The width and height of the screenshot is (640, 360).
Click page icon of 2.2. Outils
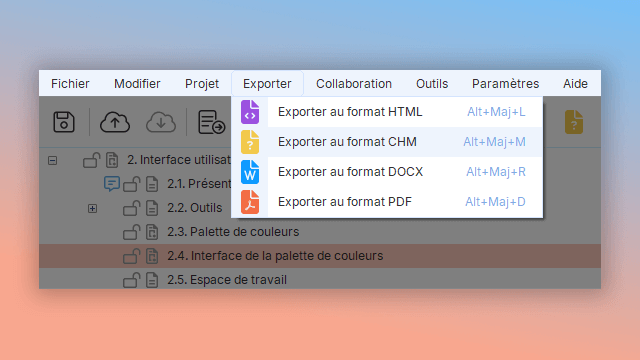(152, 208)
